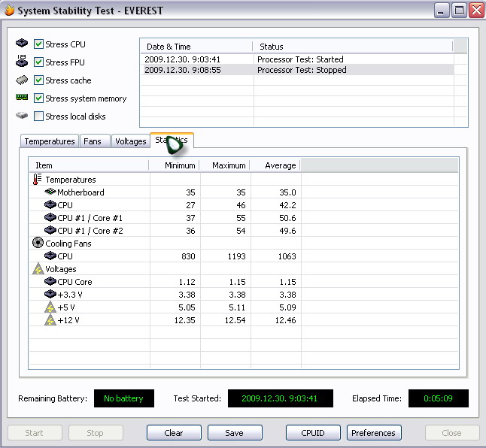Click the chip icon for CPU #1 / Core #2

coord(50,230)
